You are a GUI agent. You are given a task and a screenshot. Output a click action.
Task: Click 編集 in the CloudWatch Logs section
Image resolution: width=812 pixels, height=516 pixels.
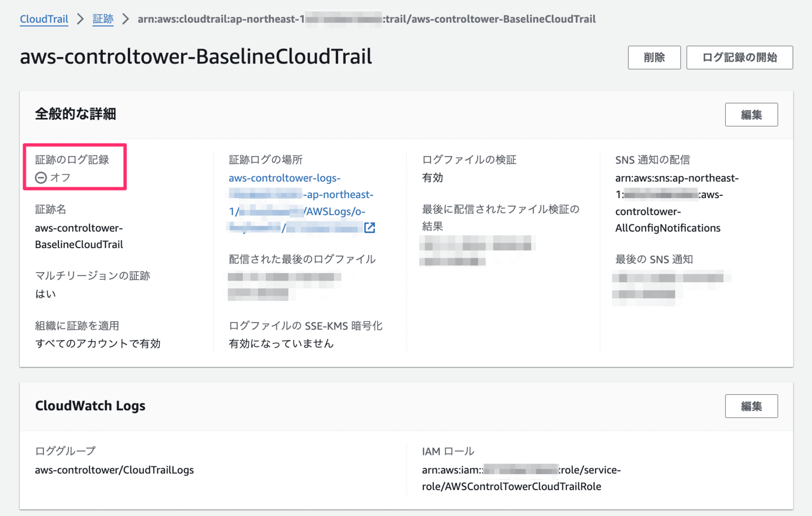pos(751,406)
